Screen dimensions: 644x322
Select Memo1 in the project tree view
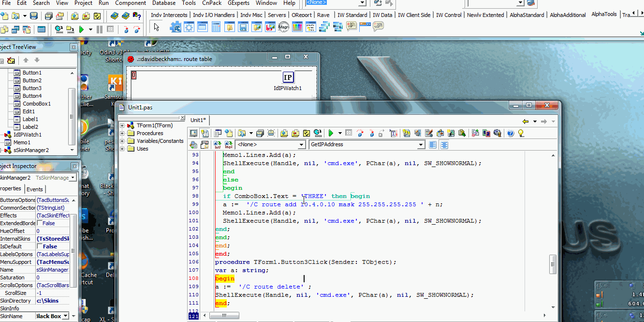tap(22, 142)
